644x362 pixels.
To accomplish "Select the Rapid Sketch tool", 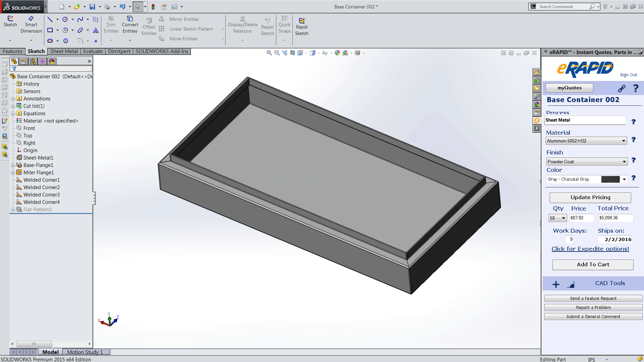I will click(302, 26).
